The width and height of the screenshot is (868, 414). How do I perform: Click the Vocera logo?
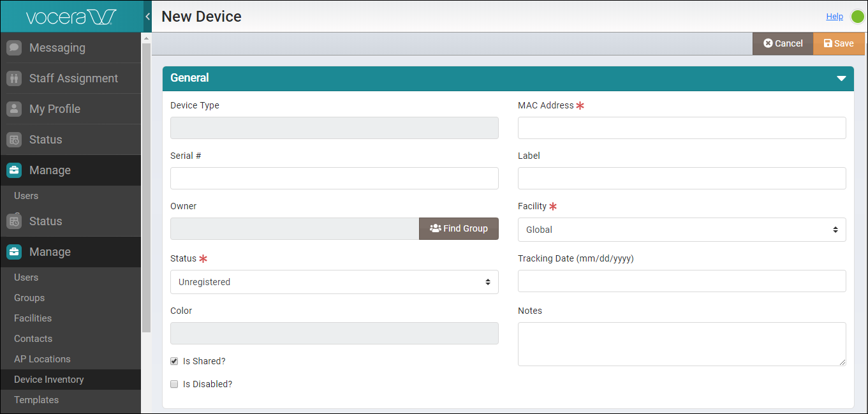coord(70,17)
